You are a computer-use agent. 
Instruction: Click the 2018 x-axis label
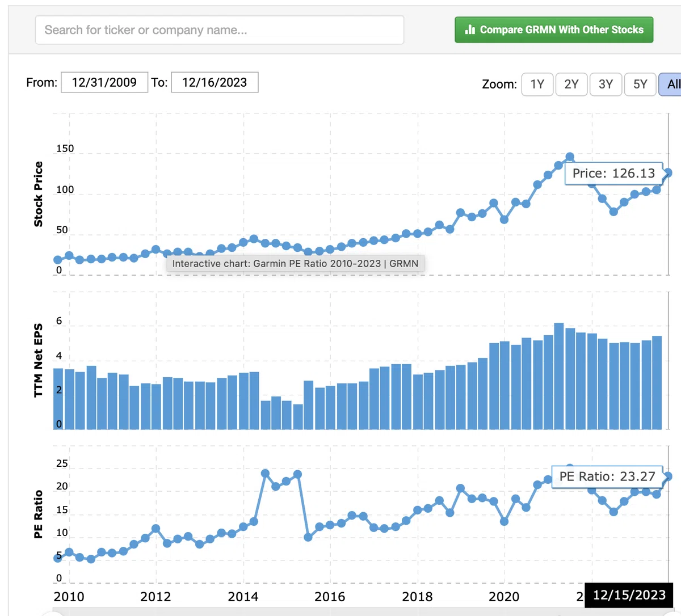click(x=417, y=597)
